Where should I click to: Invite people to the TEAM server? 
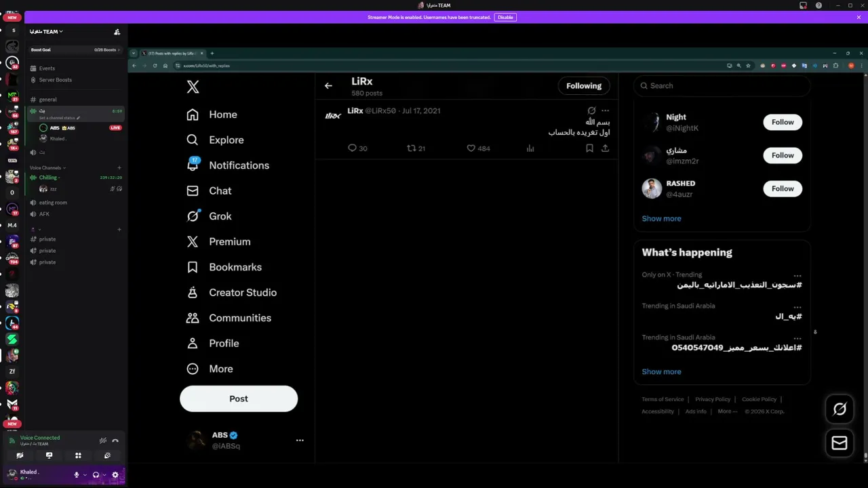tap(117, 32)
